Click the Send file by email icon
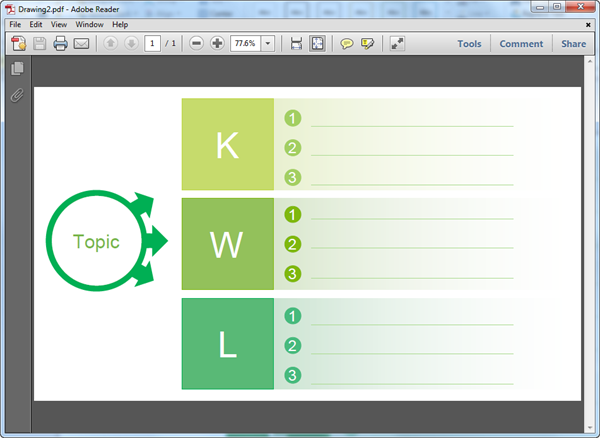 point(82,44)
